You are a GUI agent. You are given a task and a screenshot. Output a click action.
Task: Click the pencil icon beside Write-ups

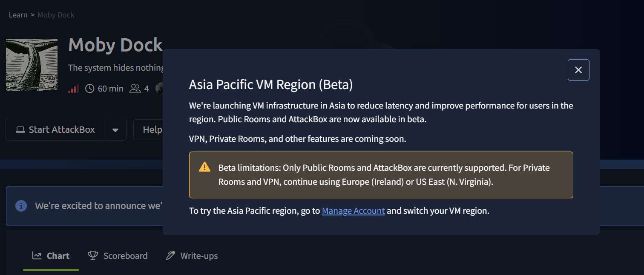point(170,255)
